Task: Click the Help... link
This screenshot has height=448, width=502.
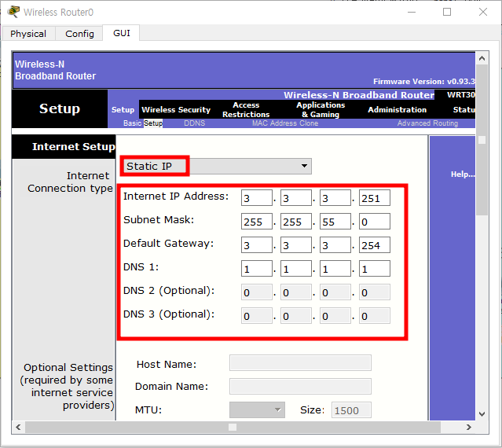Action: point(463,174)
